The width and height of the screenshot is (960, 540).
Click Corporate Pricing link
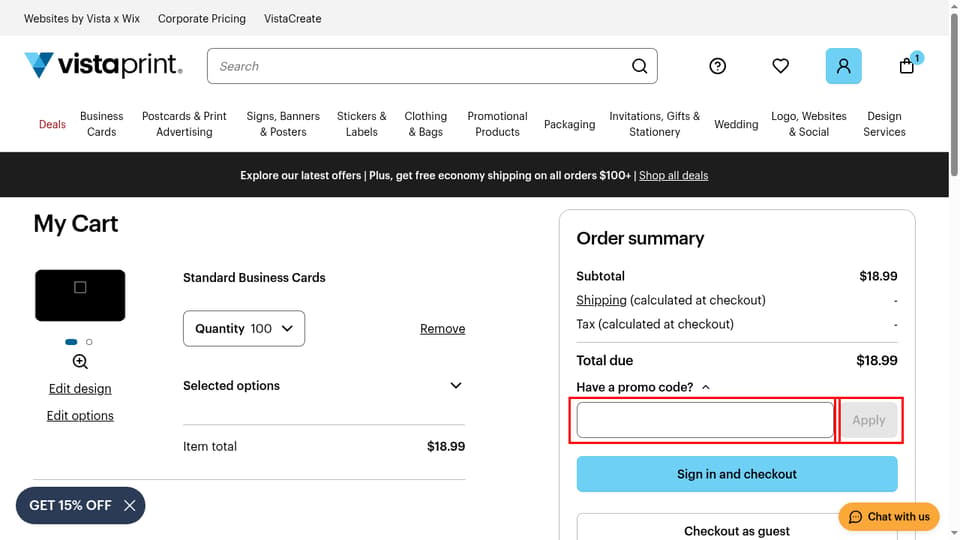[201, 18]
